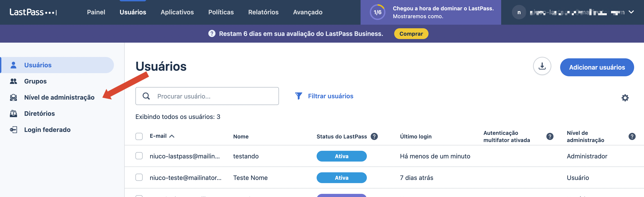
Task: Sort by the E-mail column header
Action: [x=158, y=136]
